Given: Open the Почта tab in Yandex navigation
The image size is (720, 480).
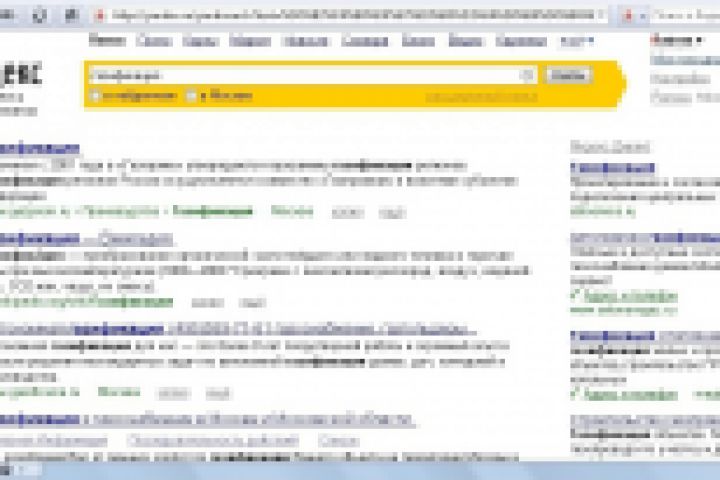Looking at the screenshot, I should pyautogui.click(x=154, y=41).
